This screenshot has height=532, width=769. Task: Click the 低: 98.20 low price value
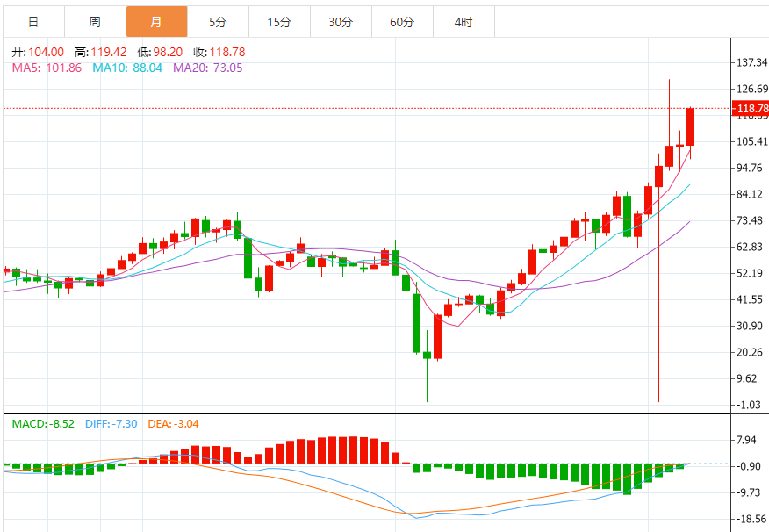160,52
